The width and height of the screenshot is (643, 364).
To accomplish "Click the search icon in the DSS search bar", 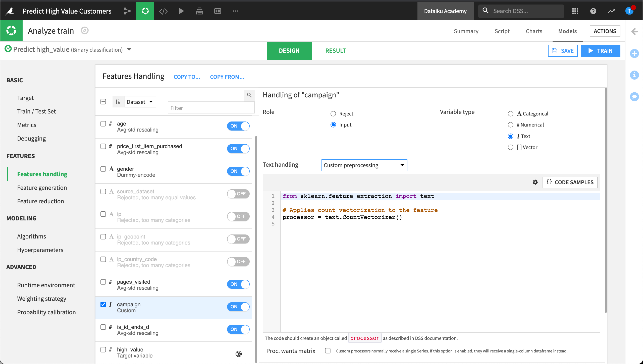I will (x=486, y=11).
